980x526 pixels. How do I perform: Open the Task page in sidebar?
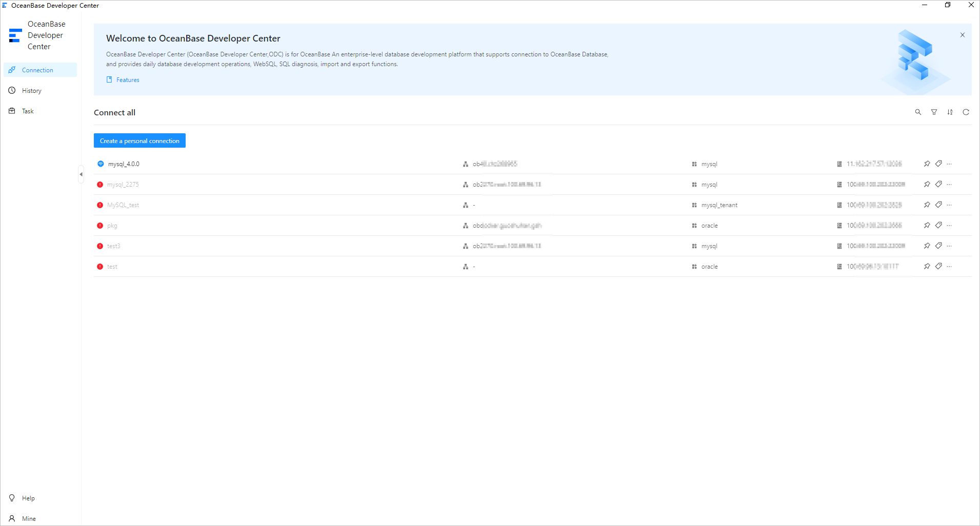(28, 111)
